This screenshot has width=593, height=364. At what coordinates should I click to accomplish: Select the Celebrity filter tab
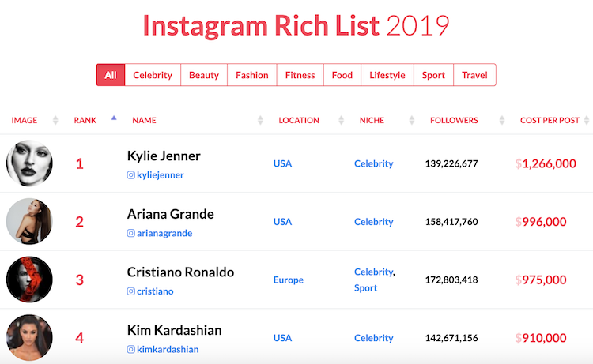pos(153,75)
